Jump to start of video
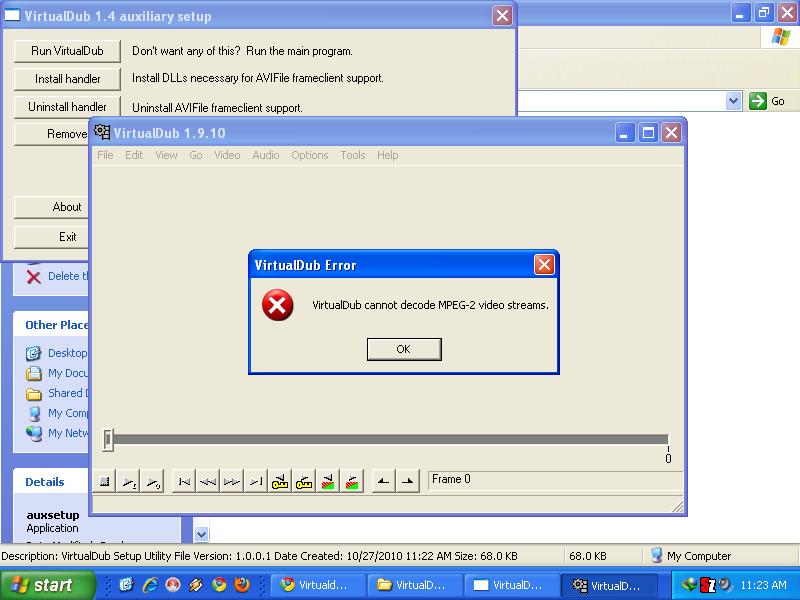Screen dimensions: 800x600 [184, 481]
